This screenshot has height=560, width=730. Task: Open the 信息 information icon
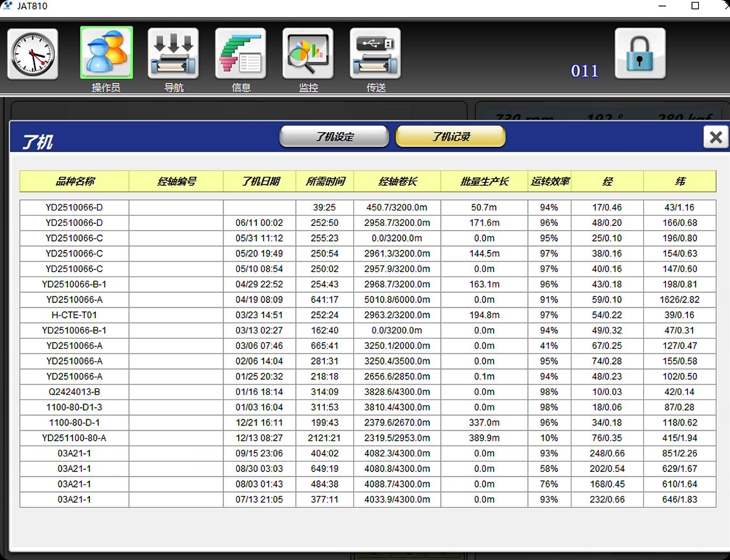[x=241, y=53]
